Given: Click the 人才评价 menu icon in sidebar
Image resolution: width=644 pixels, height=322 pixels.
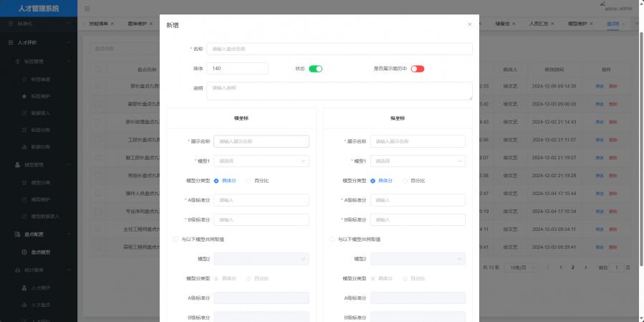Looking at the screenshot, I should (x=11, y=42).
